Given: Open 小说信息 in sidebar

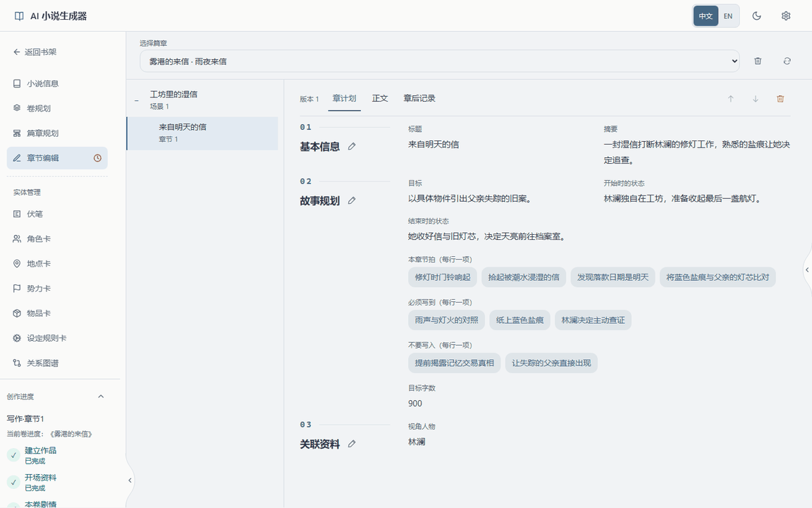Looking at the screenshot, I should 57,83.
